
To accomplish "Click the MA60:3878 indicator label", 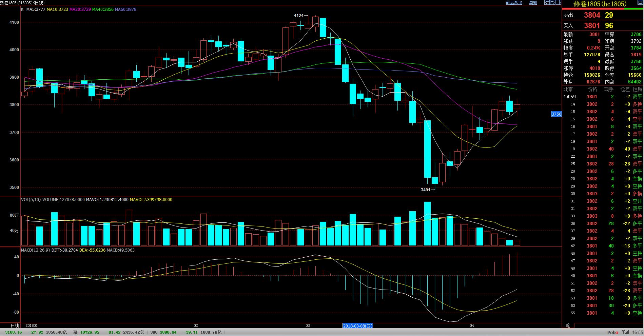I will [x=125, y=9].
